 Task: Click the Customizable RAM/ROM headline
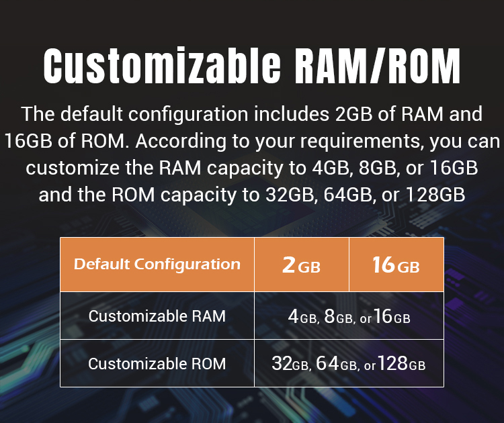pyautogui.click(x=252, y=66)
